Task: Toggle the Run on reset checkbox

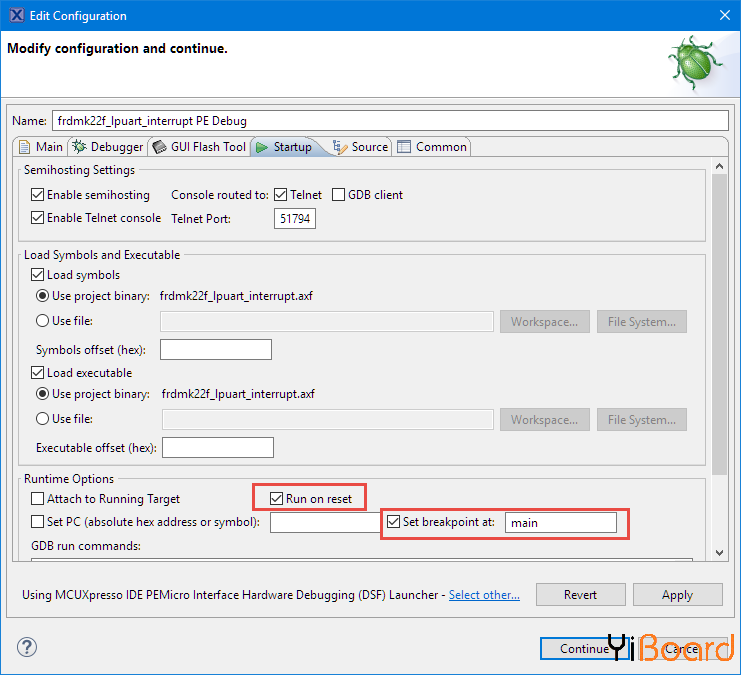Action: click(277, 498)
